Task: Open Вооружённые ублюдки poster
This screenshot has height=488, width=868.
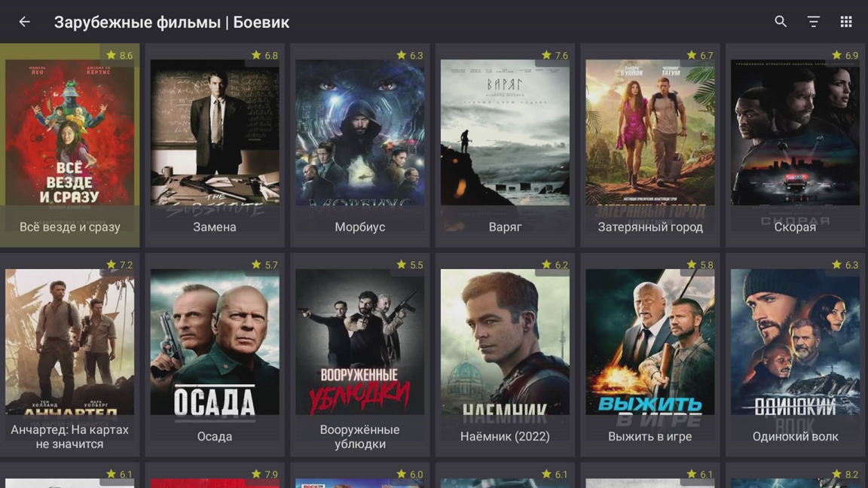Action: 360,342
